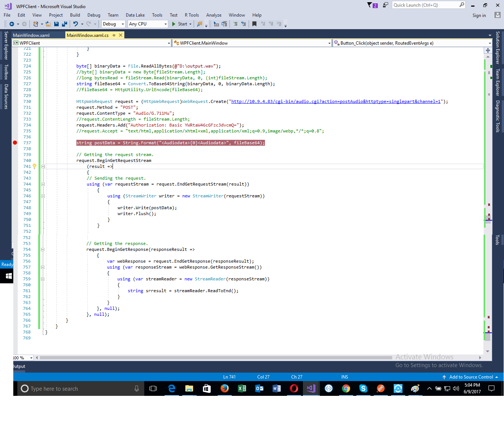
Task: Collapse the BeginGetResponse block at line 754
Action: tap(43, 249)
